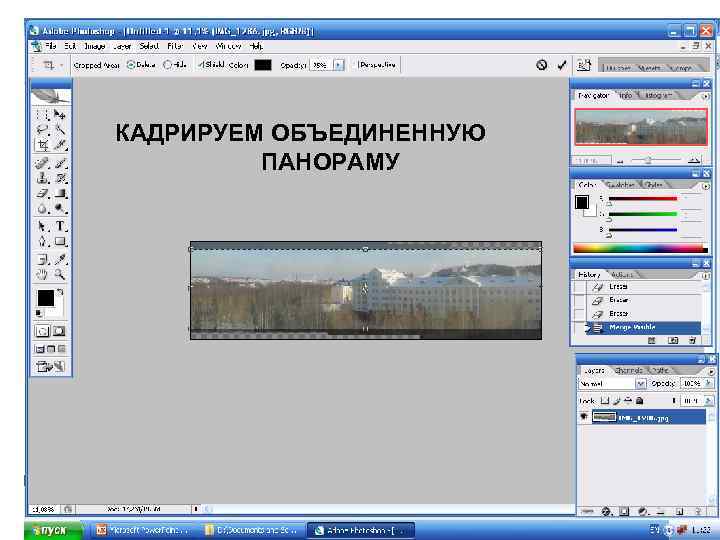Viewport: 720px width, 540px height.
Task: Select the Brush tool
Action: [x=60, y=163]
